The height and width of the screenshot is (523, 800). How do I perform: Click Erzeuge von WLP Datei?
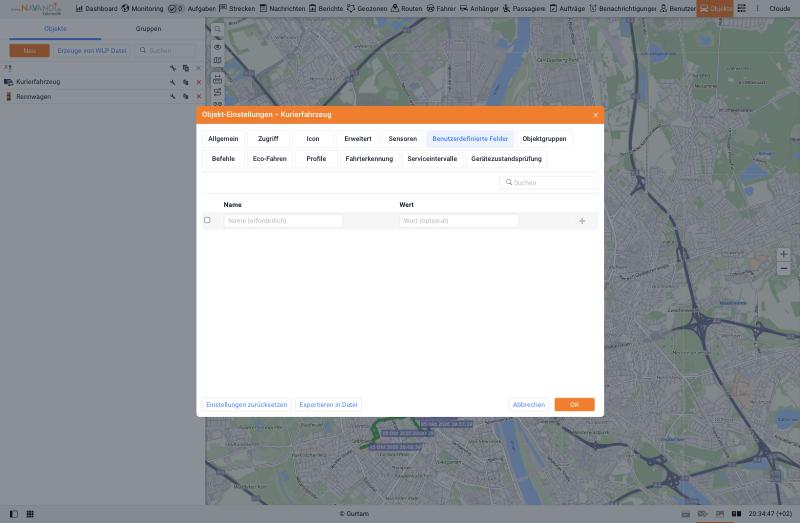pyautogui.click(x=92, y=51)
